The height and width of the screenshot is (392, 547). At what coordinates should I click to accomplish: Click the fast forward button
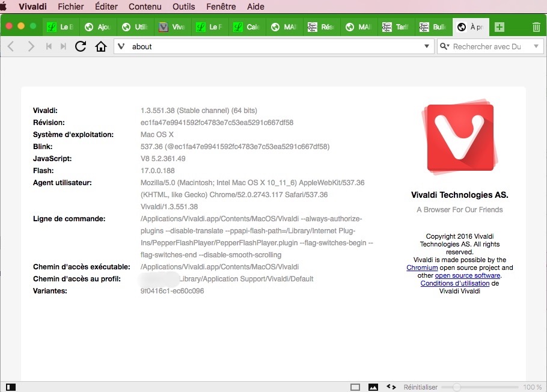[x=63, y=46]
